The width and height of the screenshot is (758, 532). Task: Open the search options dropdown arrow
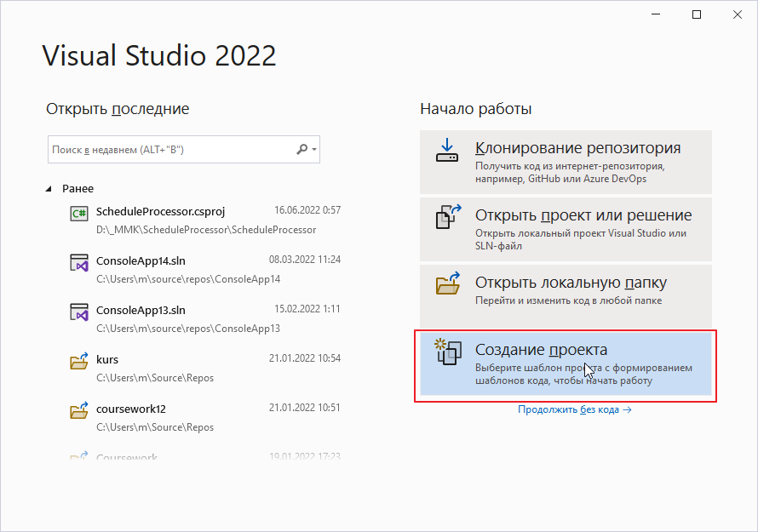click(315, 150)
